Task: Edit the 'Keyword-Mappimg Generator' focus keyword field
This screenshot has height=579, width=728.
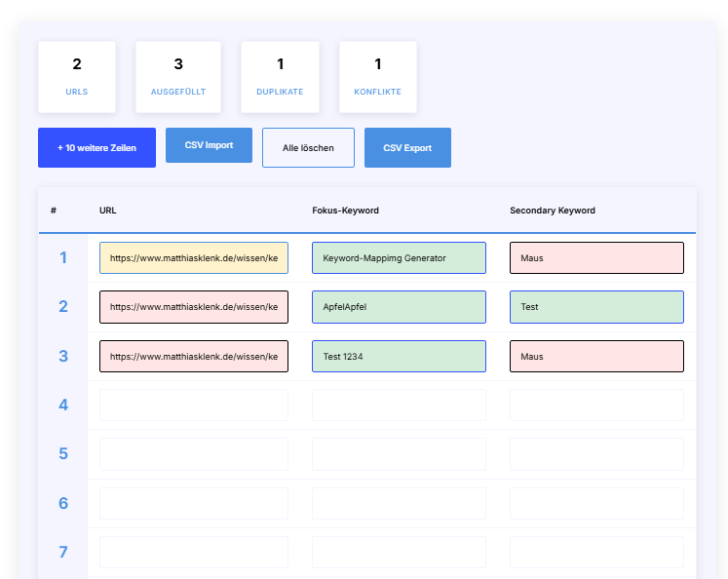Action: [x=399, y=257]
